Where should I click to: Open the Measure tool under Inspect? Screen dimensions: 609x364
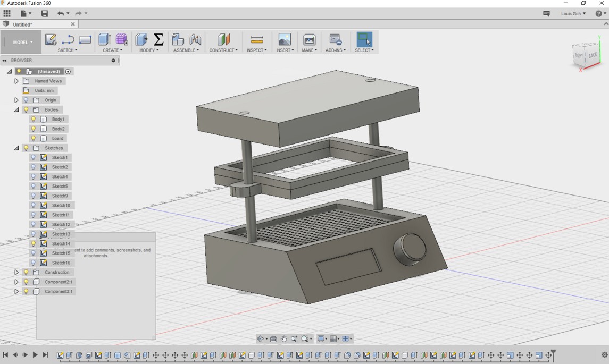tap(257, 40)
